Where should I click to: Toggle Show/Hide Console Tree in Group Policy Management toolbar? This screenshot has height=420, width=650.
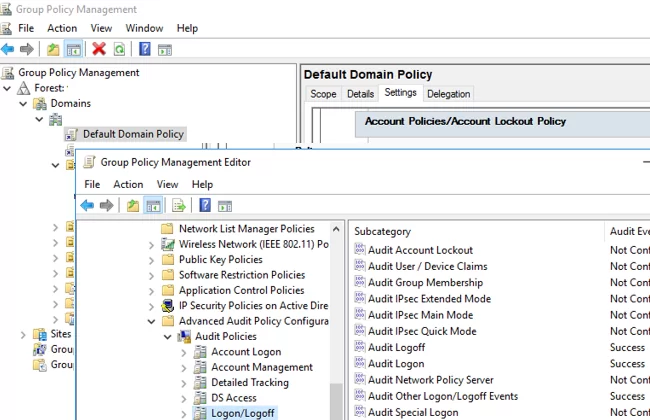tap(73, 50)
